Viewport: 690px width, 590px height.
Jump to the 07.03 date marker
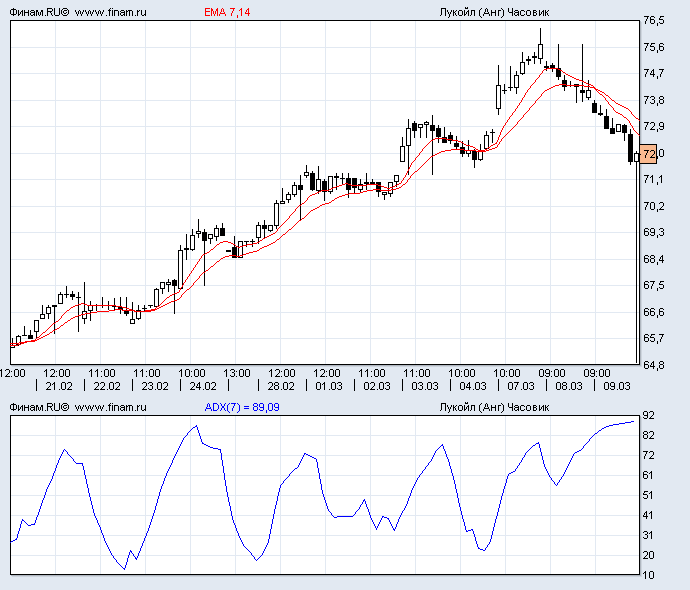(520, 385)
